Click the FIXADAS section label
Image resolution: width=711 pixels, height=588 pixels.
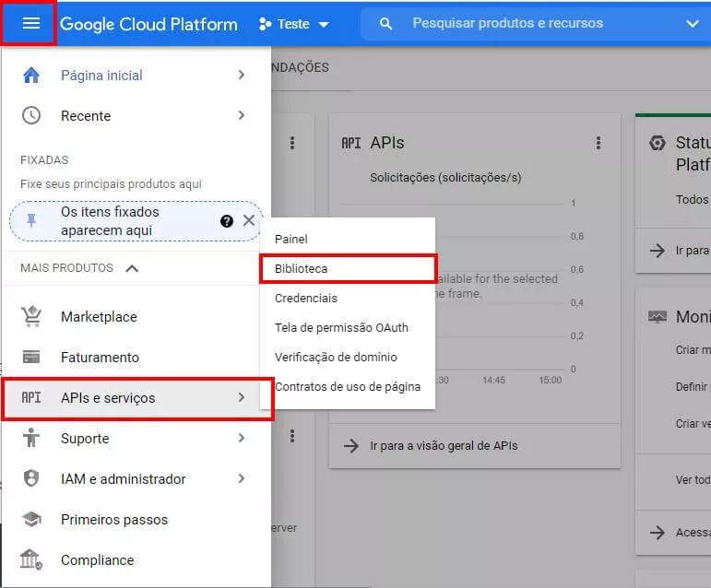click(44, 160)
